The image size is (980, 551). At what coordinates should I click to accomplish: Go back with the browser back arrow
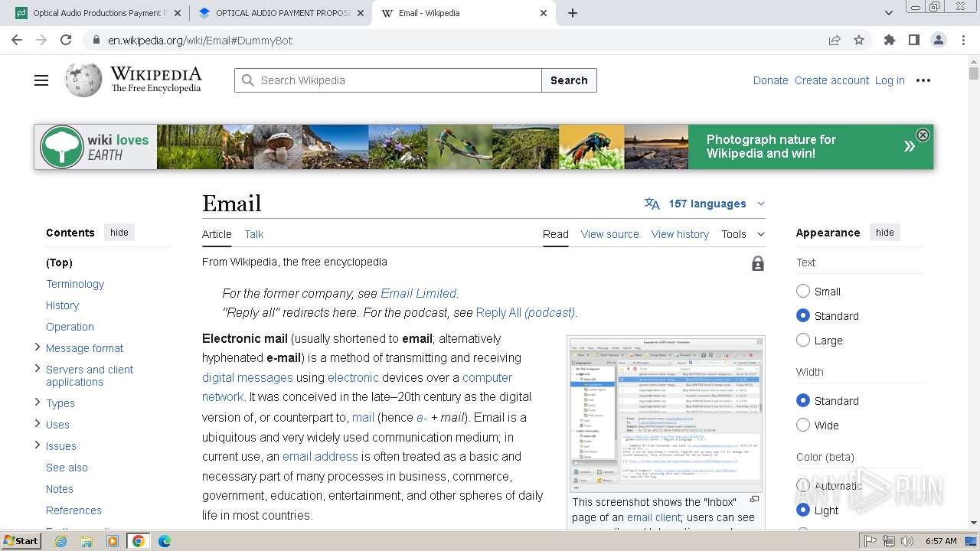17,40
